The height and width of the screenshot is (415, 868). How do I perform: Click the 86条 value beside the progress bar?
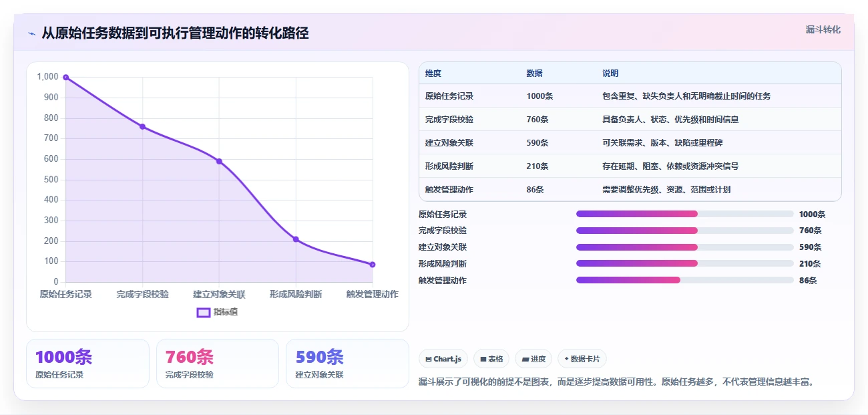(x=808, y=281)
